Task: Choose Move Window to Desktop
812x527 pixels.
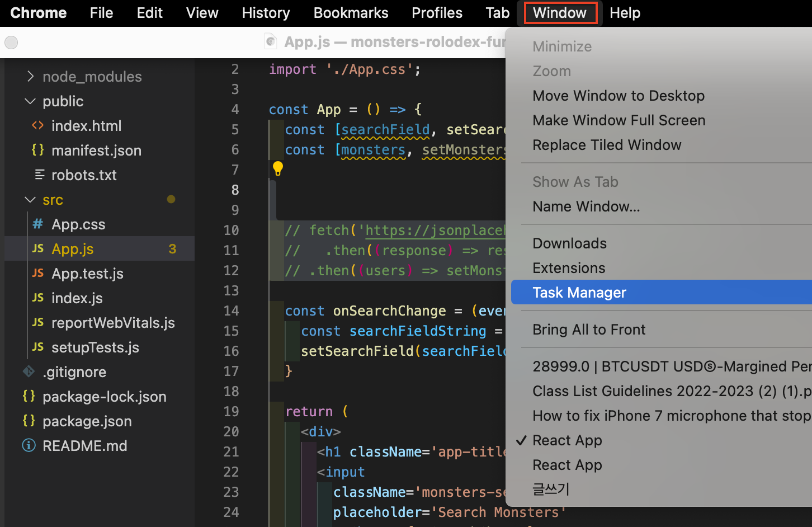Action: (x=618, y=96)
